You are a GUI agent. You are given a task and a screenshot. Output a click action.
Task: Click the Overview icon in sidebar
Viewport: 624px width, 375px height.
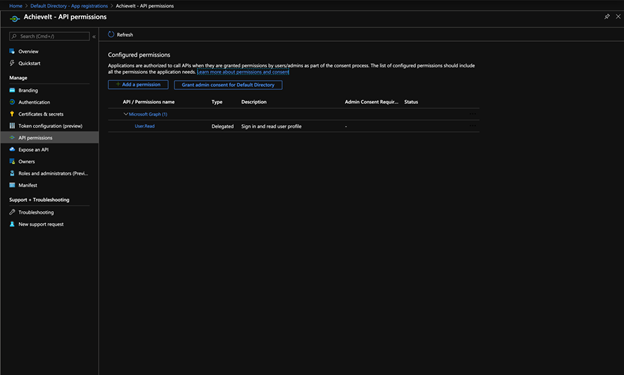(12, 51)
